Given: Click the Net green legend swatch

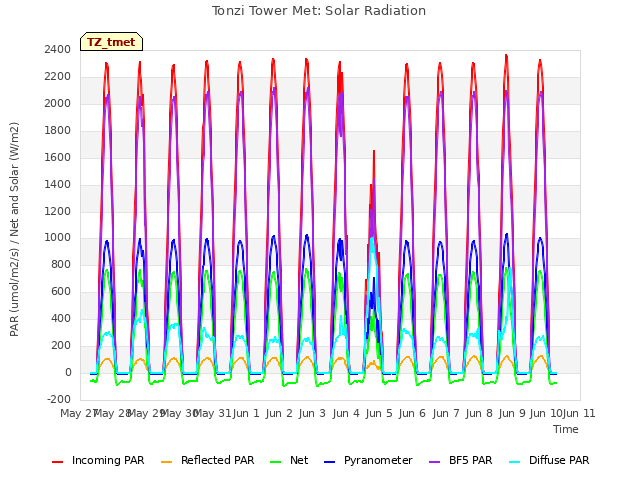Looking at the screenshot, I should [276, 462].
